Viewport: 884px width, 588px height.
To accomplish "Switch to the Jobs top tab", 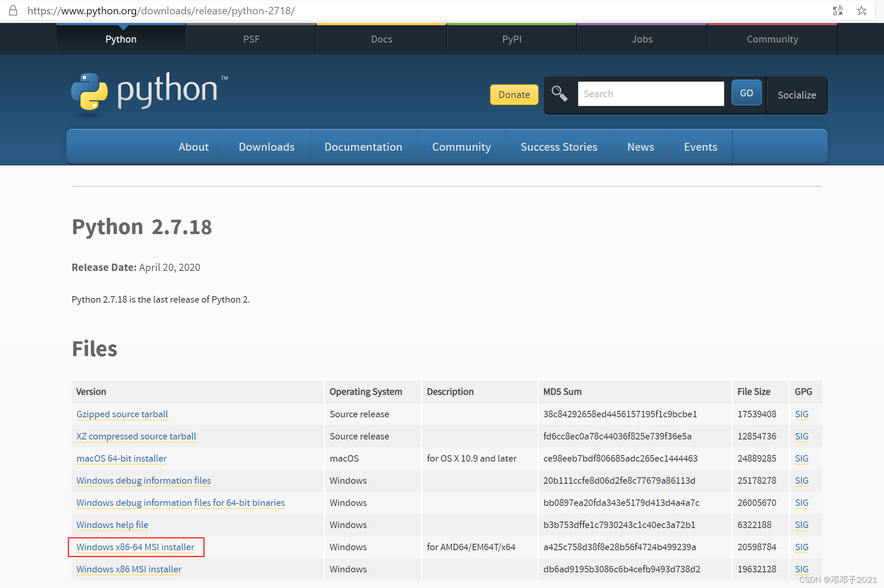I will pos(642,39).
